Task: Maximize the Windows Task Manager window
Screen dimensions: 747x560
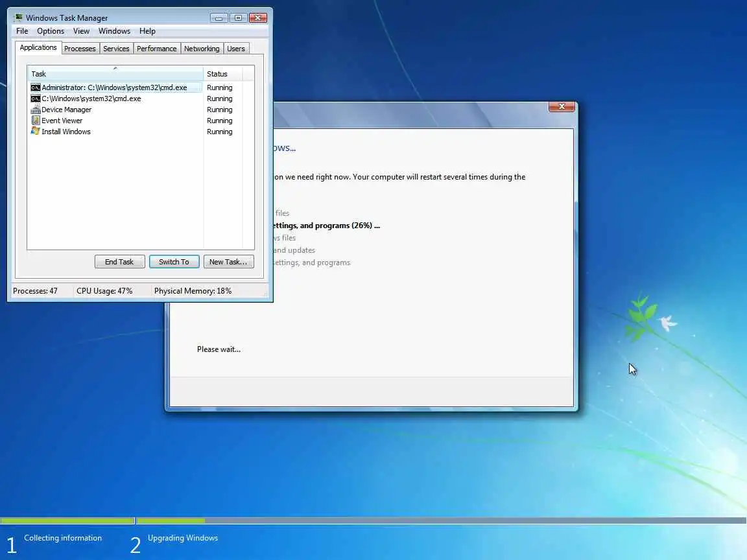Action: point(238,18)
